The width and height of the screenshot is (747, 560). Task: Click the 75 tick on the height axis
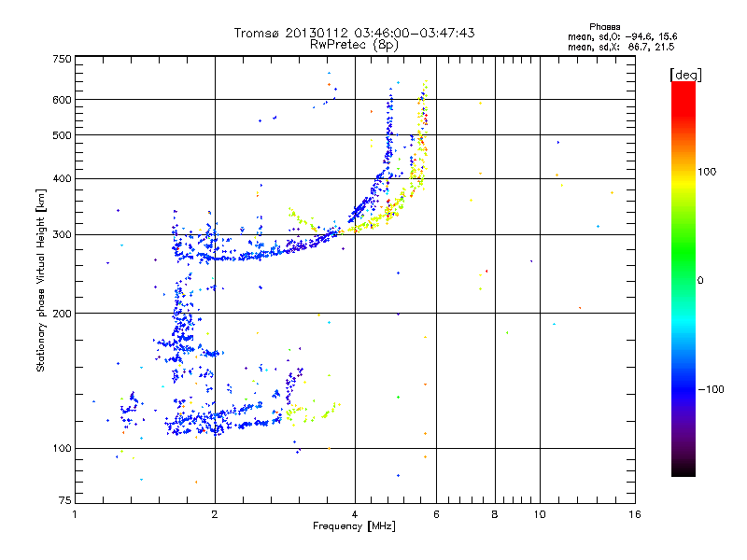64,504
